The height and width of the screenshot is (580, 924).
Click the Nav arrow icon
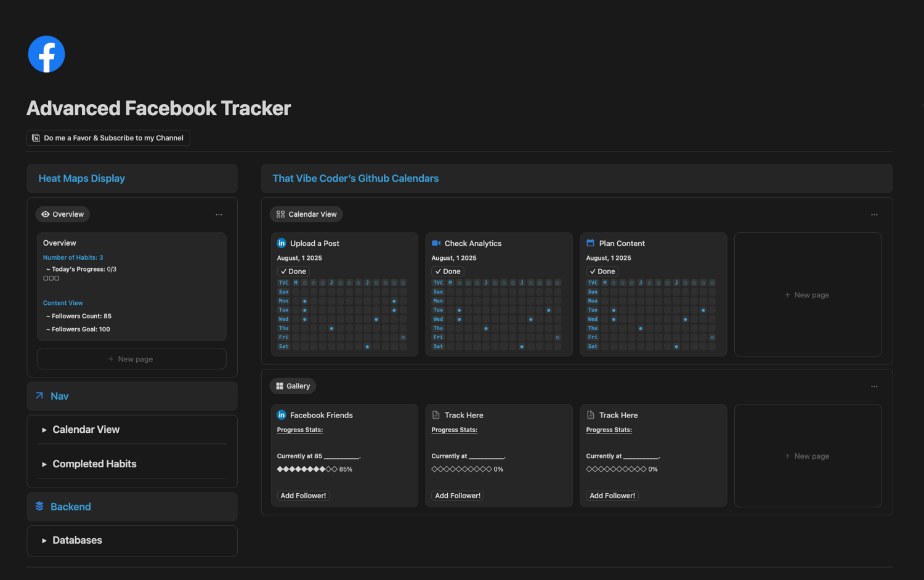tap(39, 396)
